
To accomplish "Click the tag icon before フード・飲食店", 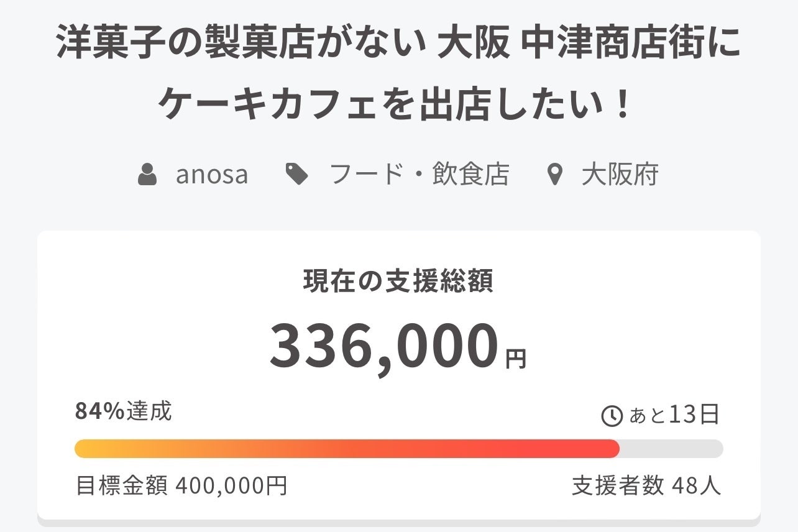I will click(x=296, y=175).
